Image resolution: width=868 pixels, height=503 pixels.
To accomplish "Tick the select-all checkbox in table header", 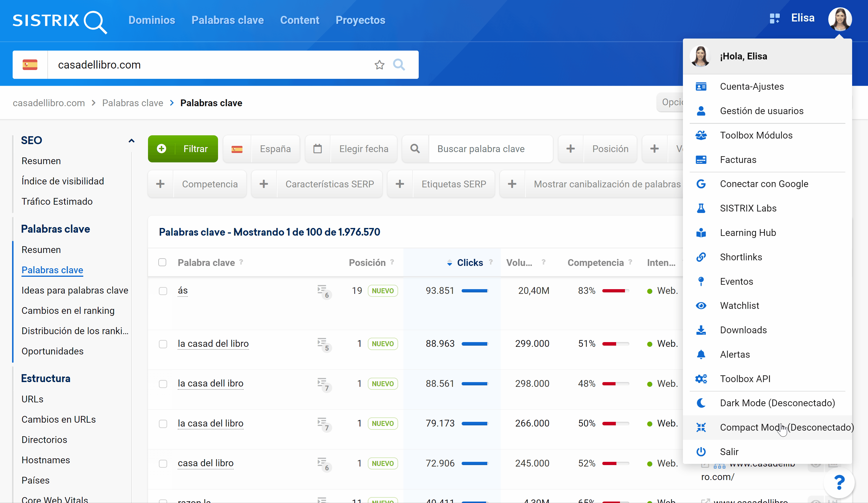I will pyautogui.click(x=162, y=262).
